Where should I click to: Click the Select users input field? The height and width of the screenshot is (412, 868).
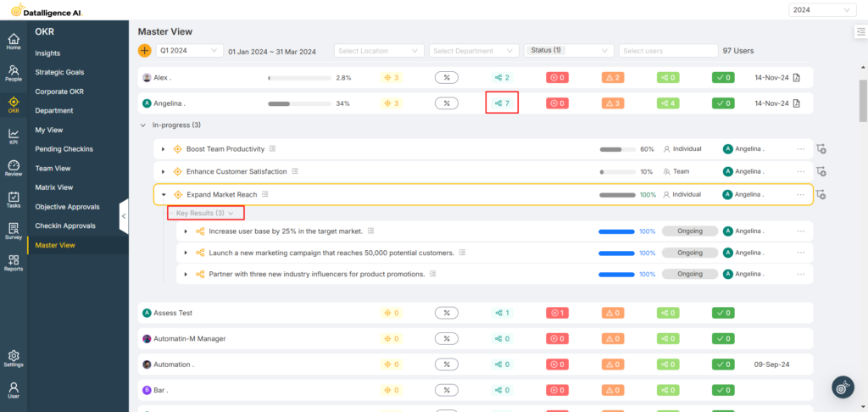[666, 50]
